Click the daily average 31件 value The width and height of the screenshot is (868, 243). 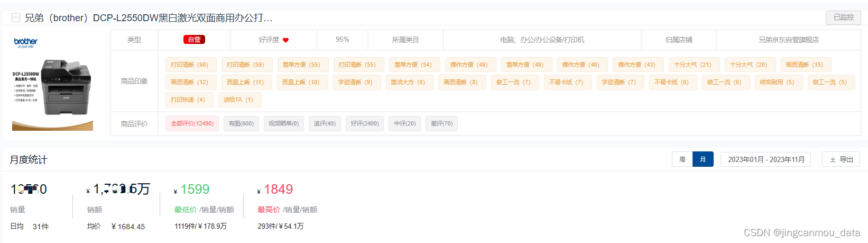point(41,227)
